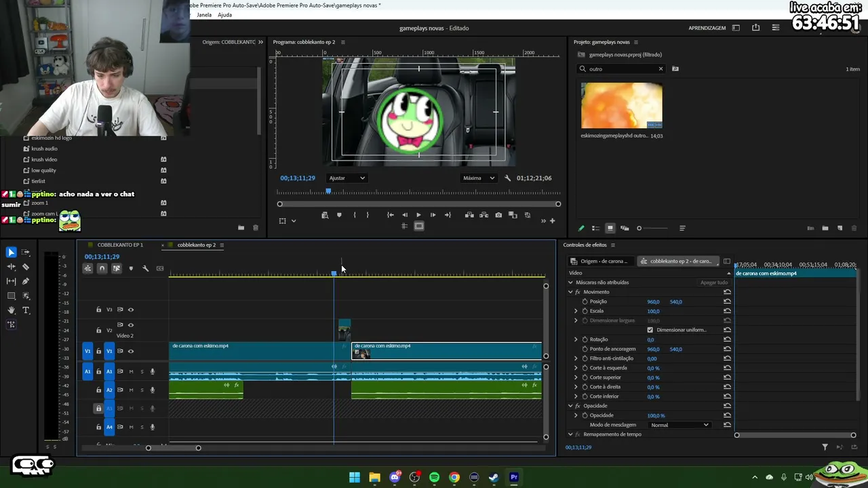Open the Quick Export icon in header
Image resolution: width=868 pixels, height=488 pixels.
tap(755, 28)
